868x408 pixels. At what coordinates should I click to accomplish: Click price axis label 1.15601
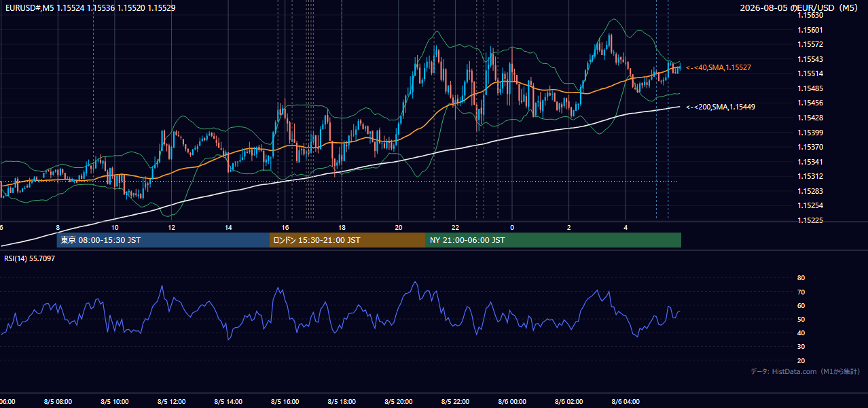pyautogui.click(x=810, y=30)
